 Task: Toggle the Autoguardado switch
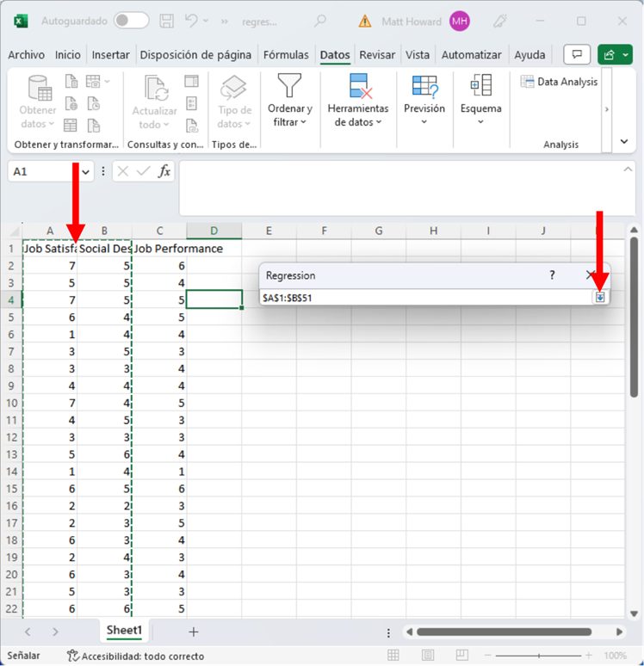131,21
